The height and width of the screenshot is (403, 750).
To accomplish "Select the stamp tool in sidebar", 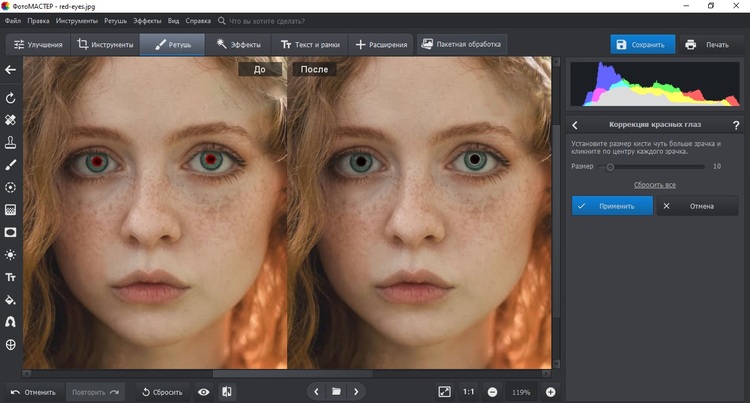I will click(11, 142).
